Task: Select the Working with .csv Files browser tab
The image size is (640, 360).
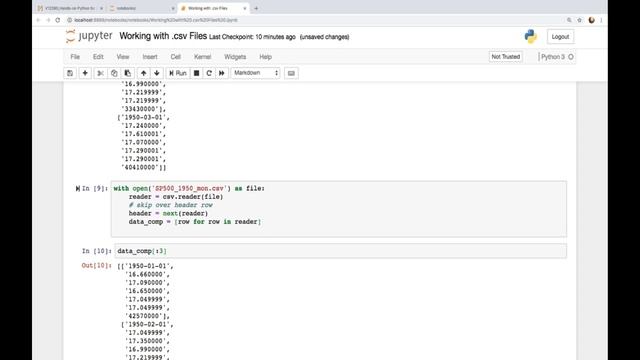Action: click(x=213, y=8)
